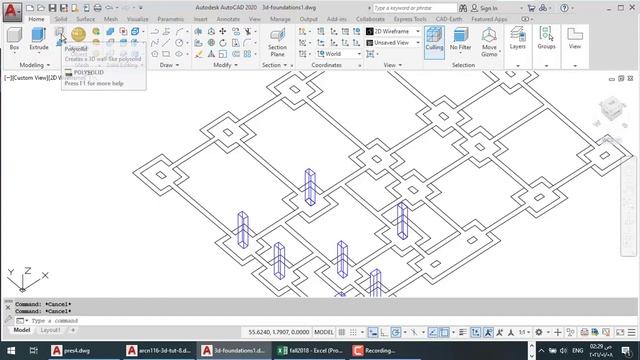
Task: Click the ViewCube in the drawing area
Action: (x=612, y=108)
